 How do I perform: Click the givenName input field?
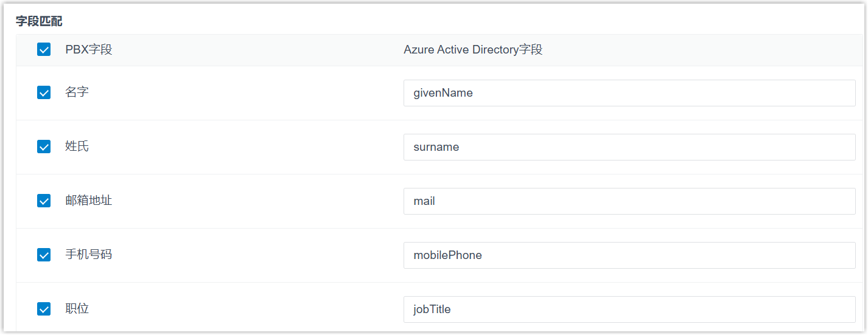[x=629, y=93]
